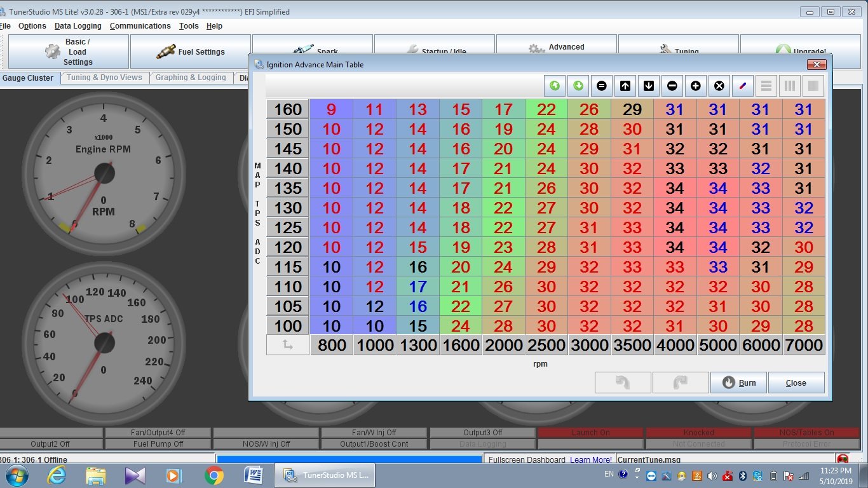Click the interpolate cells line icon
Viewport: 868px width, 488px height.
[743, 86]
